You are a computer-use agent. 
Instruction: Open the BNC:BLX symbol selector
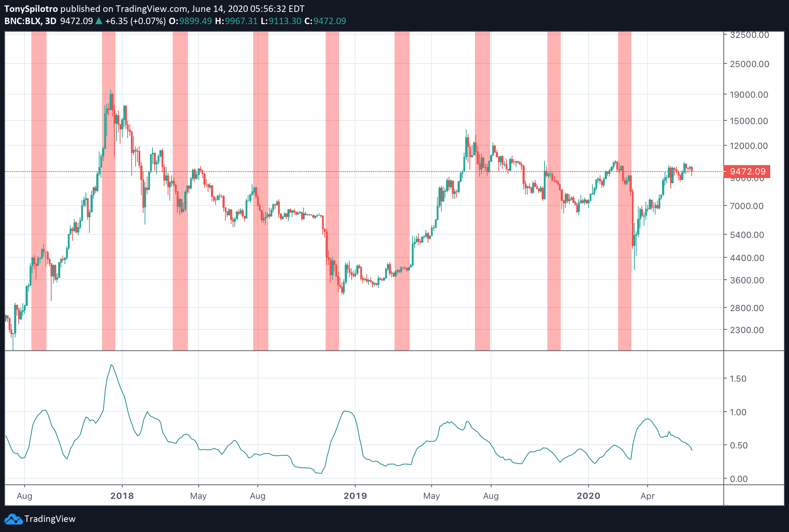point(23,21)
